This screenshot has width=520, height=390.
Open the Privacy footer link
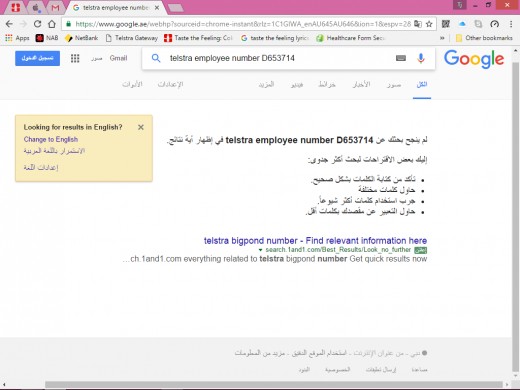point(337,369)
